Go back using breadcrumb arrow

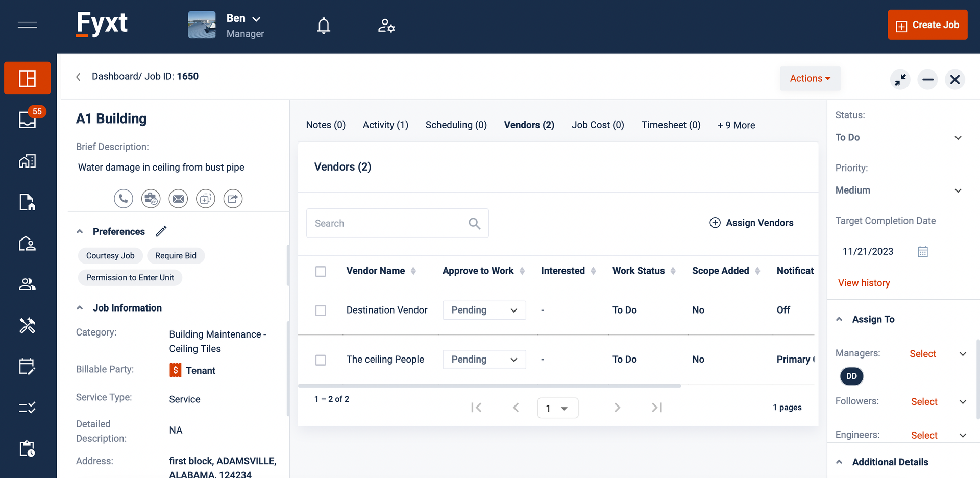(78, 77)
